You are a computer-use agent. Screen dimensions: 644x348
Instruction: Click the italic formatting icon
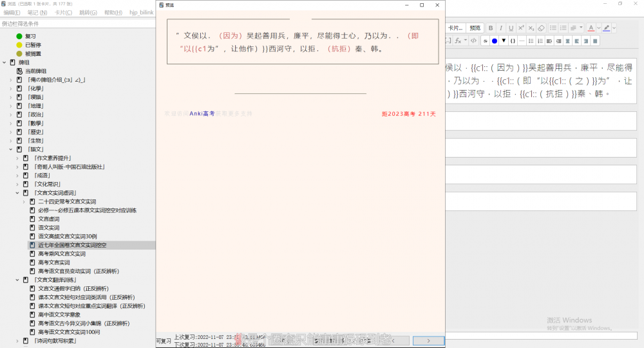point(500,28)
